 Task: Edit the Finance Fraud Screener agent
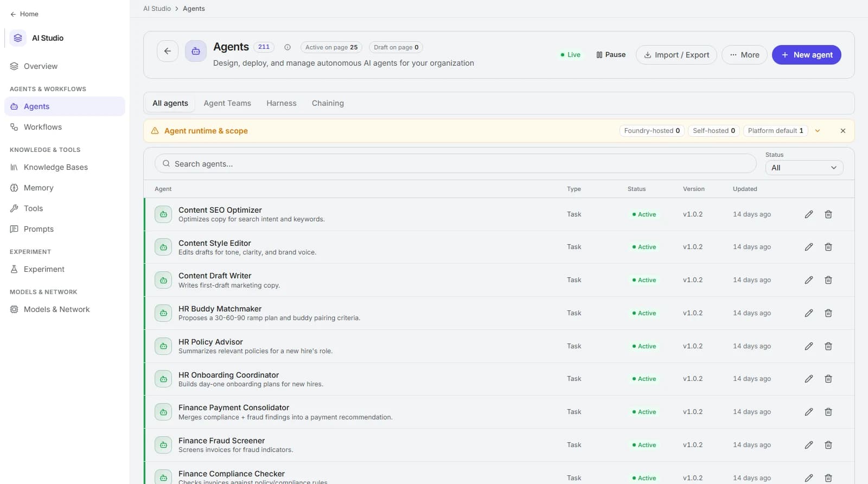[808, 445]
